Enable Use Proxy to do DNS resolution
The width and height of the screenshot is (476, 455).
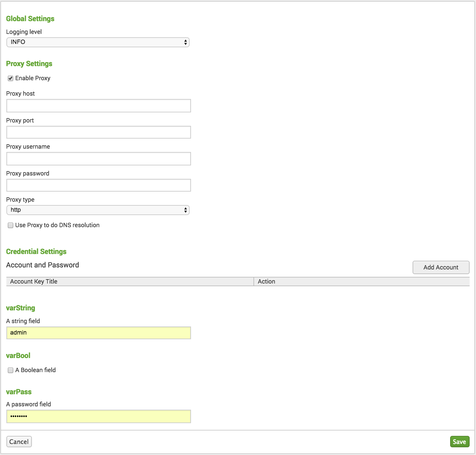click(11, 225)
